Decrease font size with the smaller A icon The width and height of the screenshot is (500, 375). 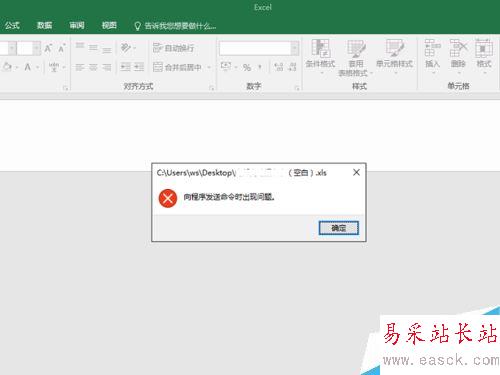[x=62, y=48]
